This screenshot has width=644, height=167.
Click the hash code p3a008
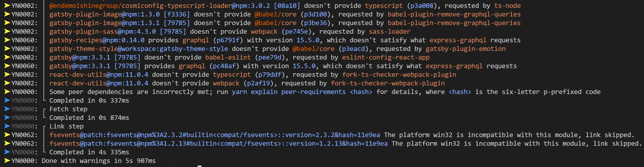422,6
